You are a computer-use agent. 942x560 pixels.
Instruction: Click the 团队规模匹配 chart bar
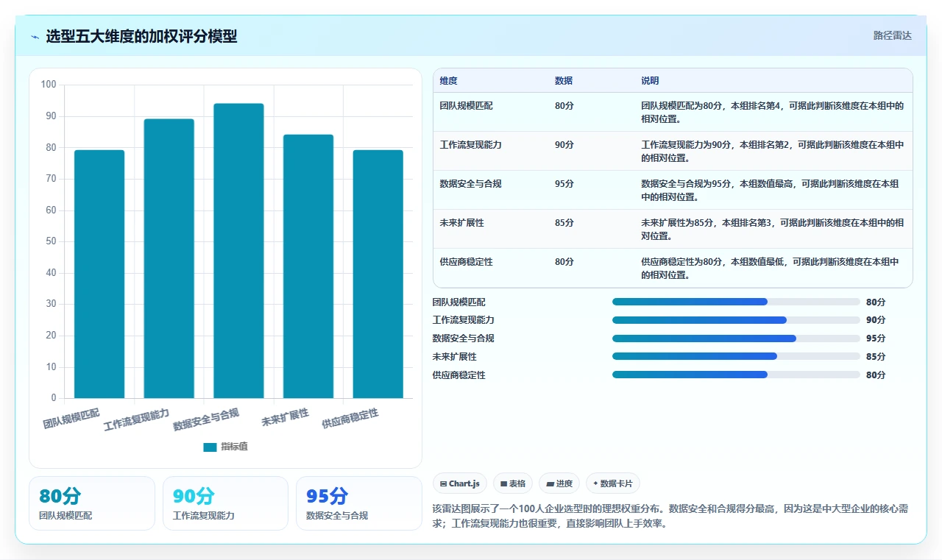[99, 274]
